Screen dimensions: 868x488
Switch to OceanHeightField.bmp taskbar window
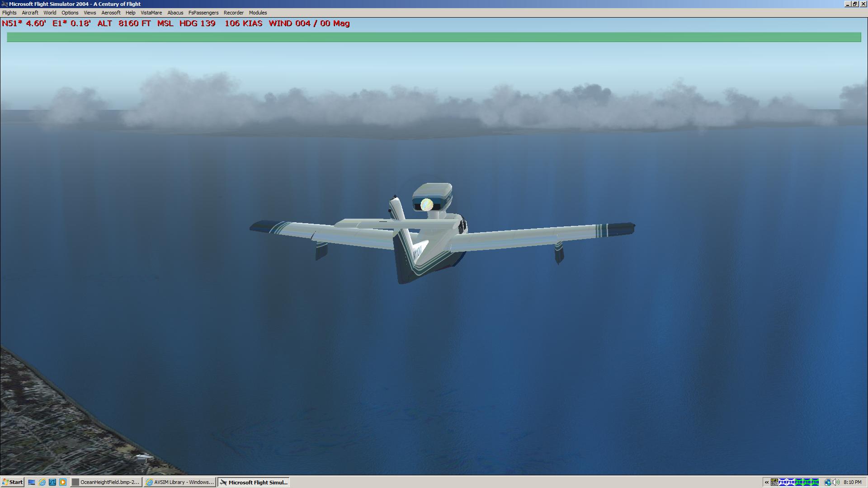coord(106,482)
